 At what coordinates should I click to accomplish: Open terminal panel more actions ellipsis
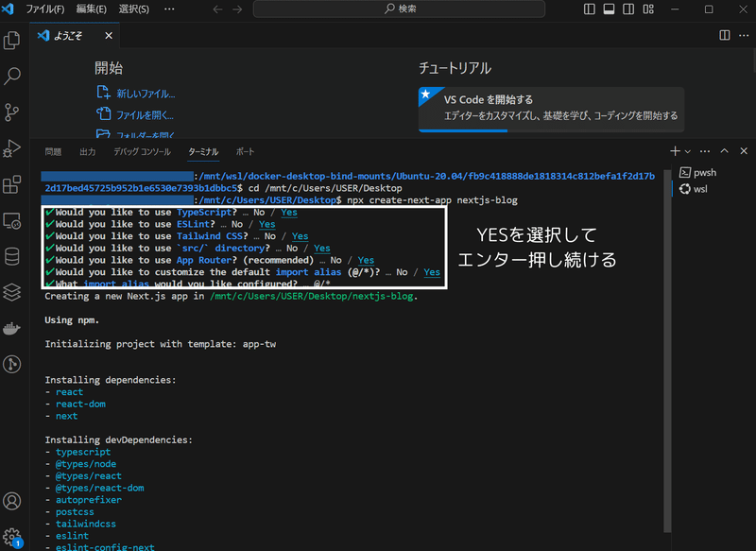point(705,151)
